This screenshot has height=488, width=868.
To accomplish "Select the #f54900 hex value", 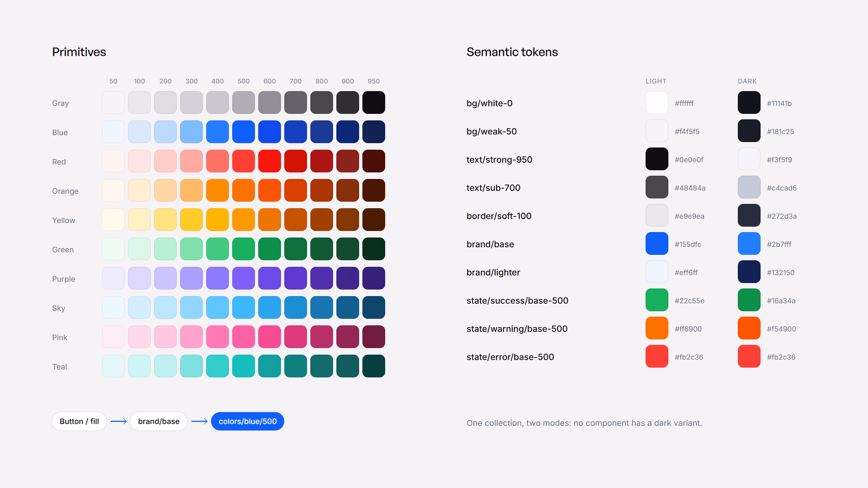I will [x=782, y=329].
